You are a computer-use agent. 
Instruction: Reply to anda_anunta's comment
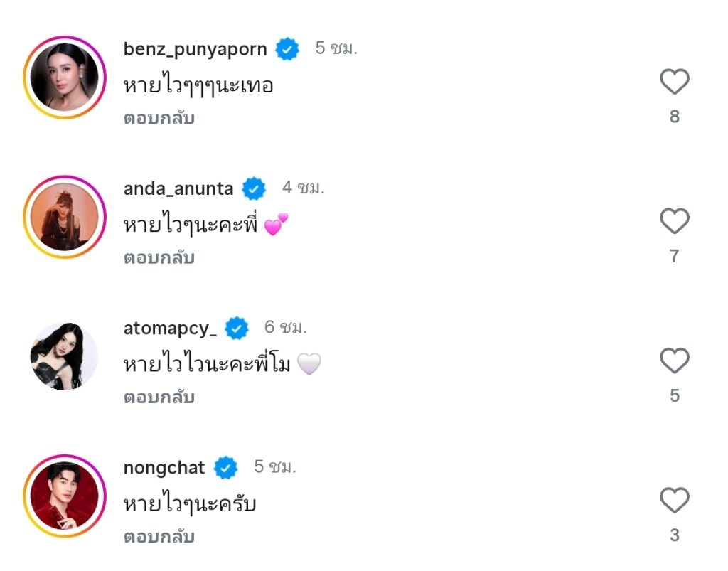coord(159,257)
